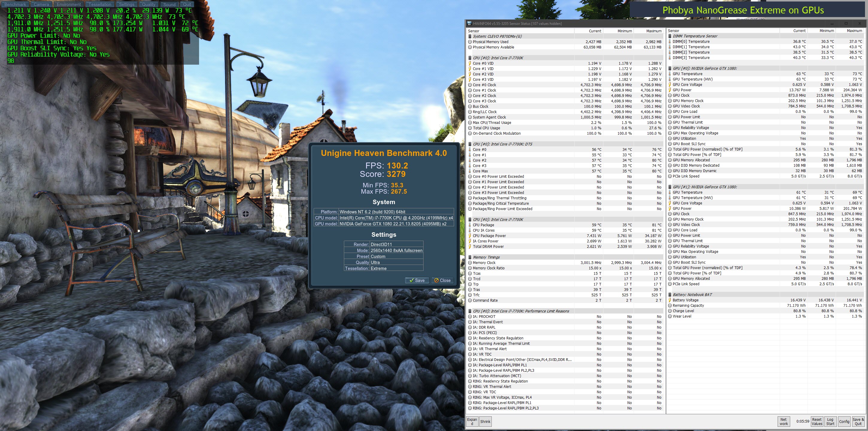Image resolution: width=868 pixels, height=431 pixels.
Task: Click the Maximum column header in left sensor pane
Action: pos(653,31)
